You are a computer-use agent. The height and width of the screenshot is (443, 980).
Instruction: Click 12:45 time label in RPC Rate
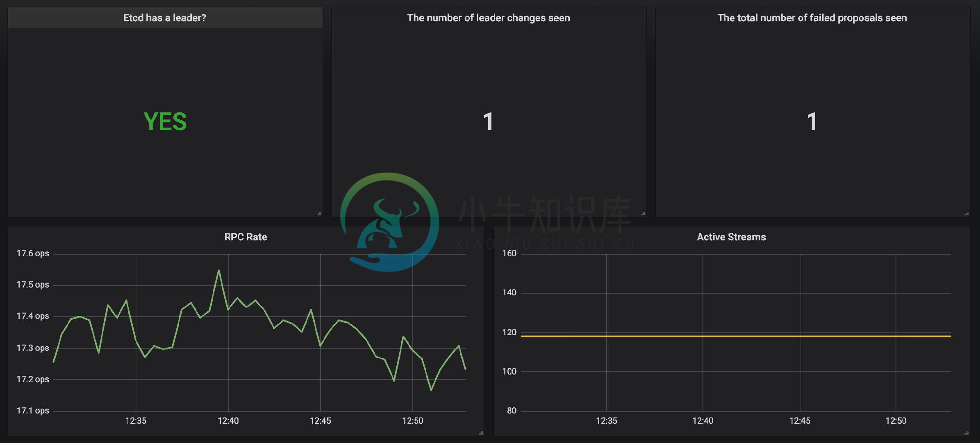(320, 421)
